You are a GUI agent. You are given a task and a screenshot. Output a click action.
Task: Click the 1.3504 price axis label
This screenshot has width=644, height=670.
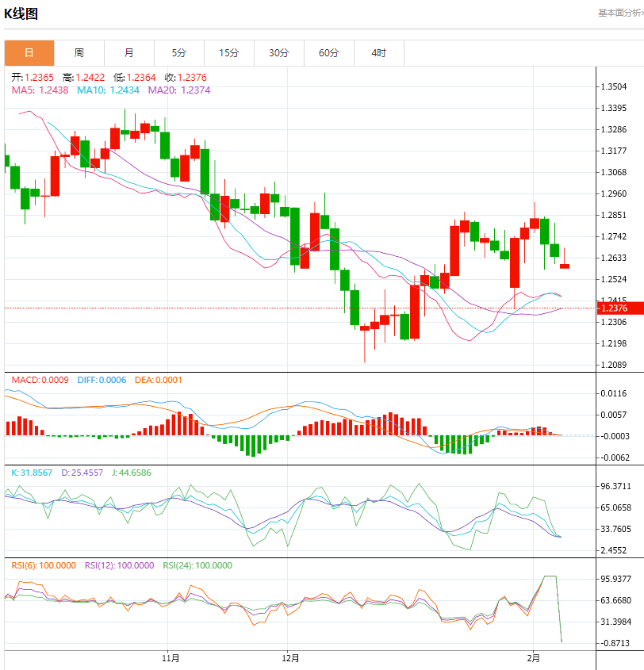click(614, 86)
